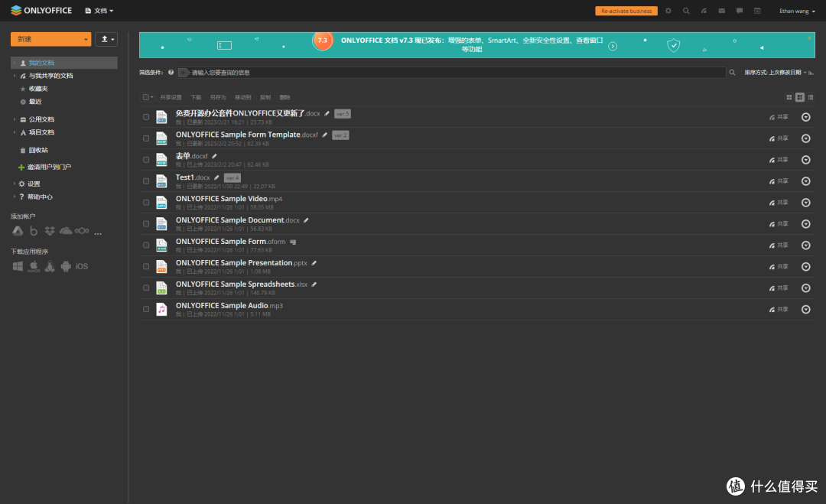The image size is (826, 504).
Task: Edit ONLYOFFICE Sample Spreadsheets with pencil icon
Action: point(314,285)
